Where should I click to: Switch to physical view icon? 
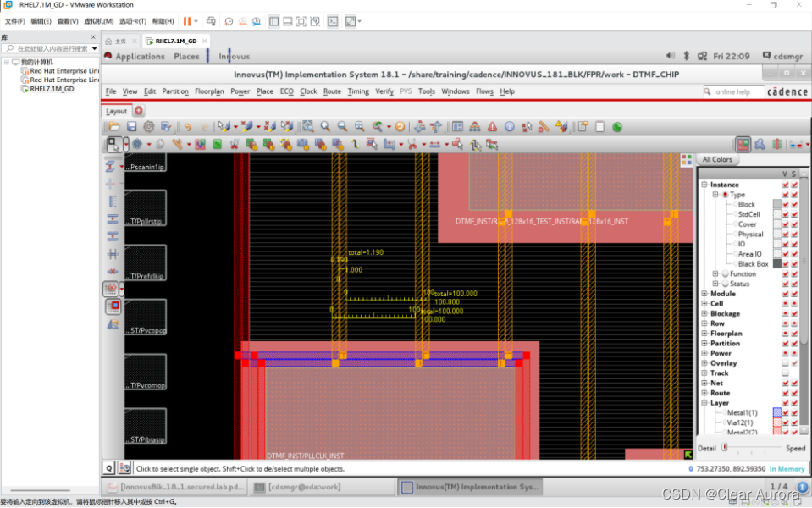[x=776, y=145]
